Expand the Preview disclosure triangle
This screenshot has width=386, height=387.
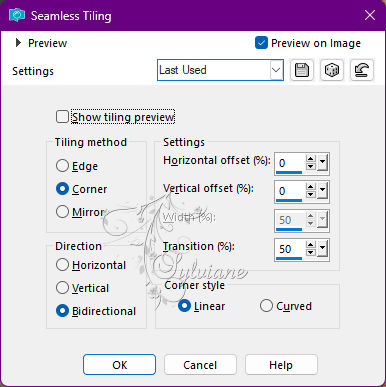[18, 43]
